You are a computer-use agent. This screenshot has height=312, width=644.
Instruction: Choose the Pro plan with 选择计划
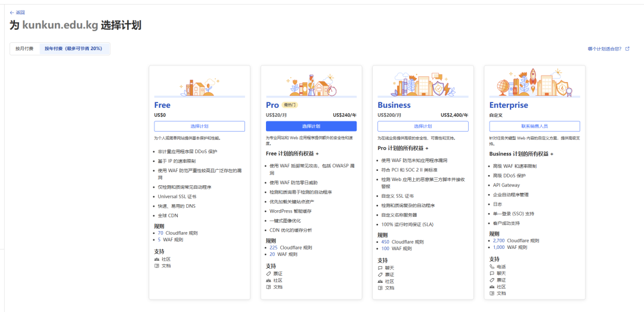311,126
